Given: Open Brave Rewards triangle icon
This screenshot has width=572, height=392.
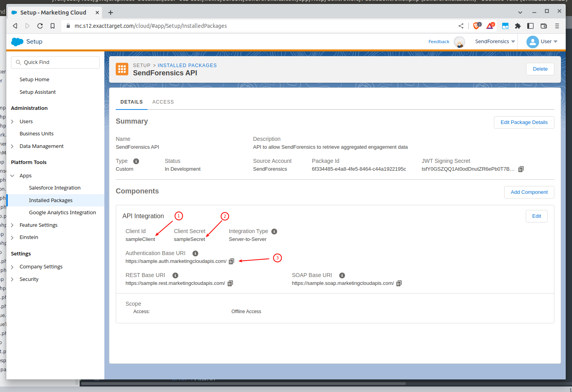Looking at the screenshot, I should [x=490, y=26].
